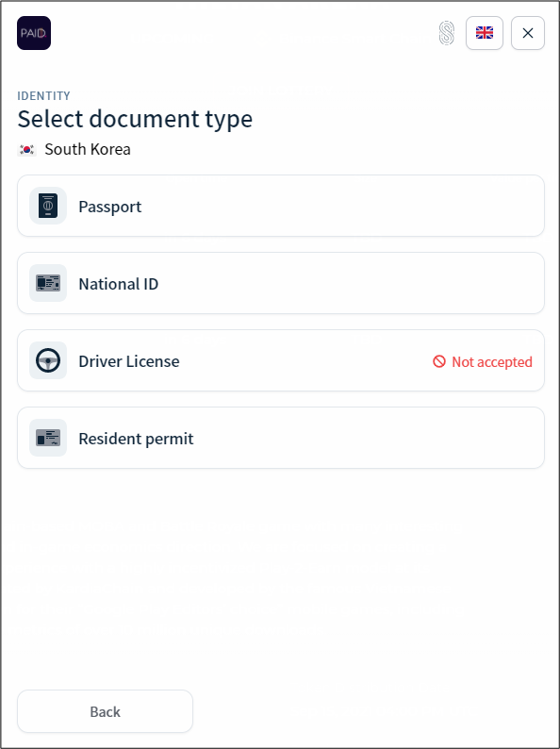The height and width of the screenshot is (749, 560).
Task: Click the red prohibited circle icon
Action: point(439,361)
